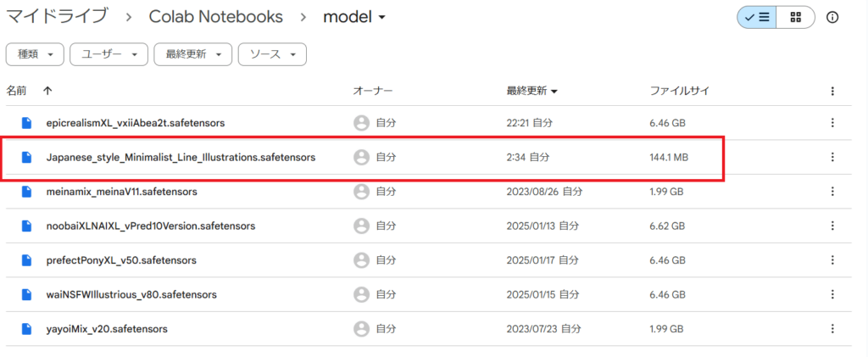Reverse sort direction arrow next to 名前
868x357 pixels.
(47, 92)
